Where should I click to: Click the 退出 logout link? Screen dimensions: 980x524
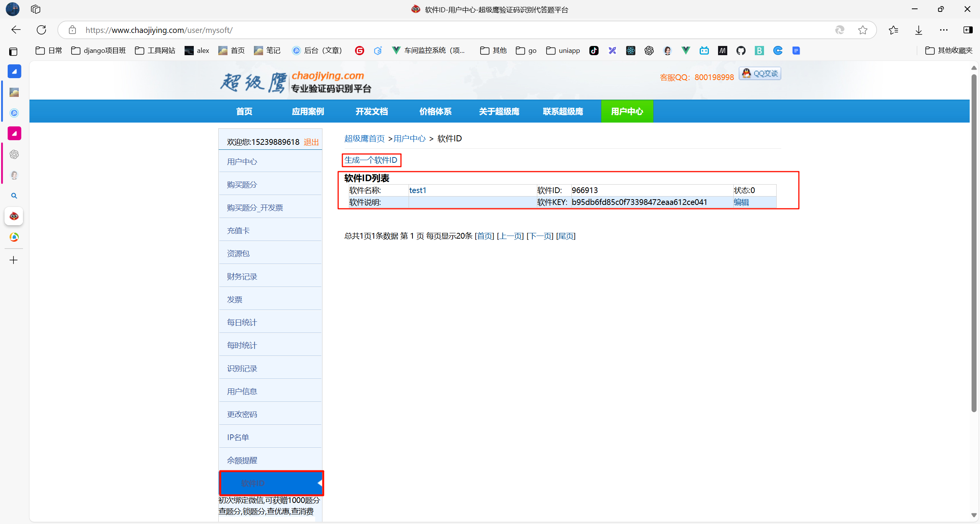[x=311, y=142]
